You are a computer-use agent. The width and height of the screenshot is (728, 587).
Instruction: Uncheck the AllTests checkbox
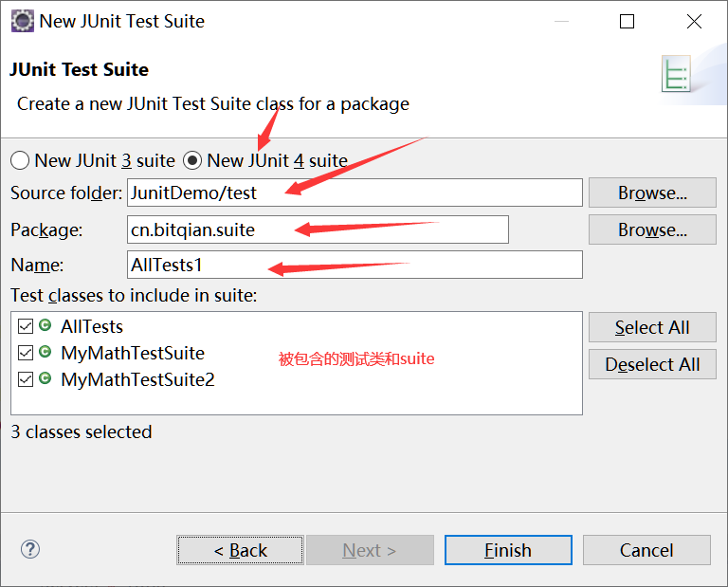[26, 326]
